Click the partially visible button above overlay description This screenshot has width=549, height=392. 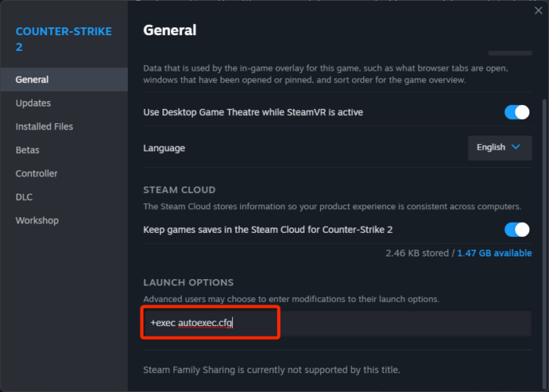tap(510, 53)
